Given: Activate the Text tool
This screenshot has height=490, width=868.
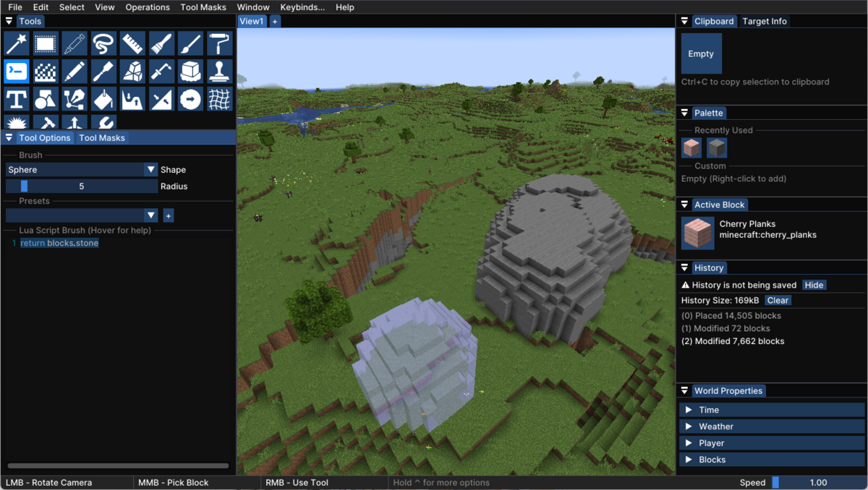Looking at the screenshot, I should (16, 99).
